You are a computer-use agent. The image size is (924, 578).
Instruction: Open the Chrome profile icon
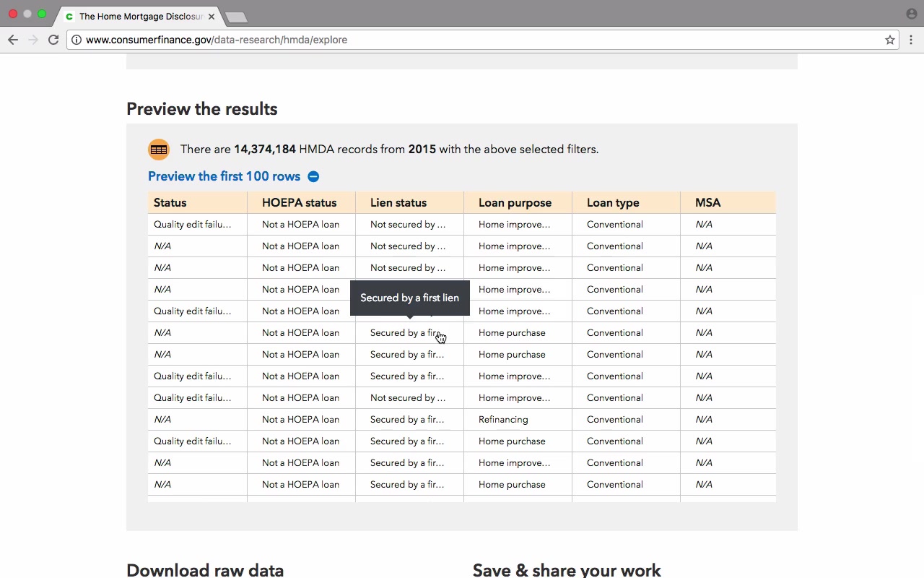click(911, 14)
